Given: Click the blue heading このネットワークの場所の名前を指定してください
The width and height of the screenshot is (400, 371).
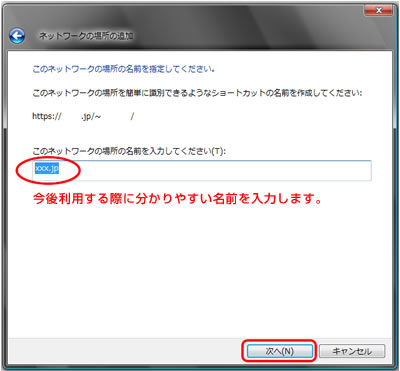Looking at the screenshot, I should 123,69.
